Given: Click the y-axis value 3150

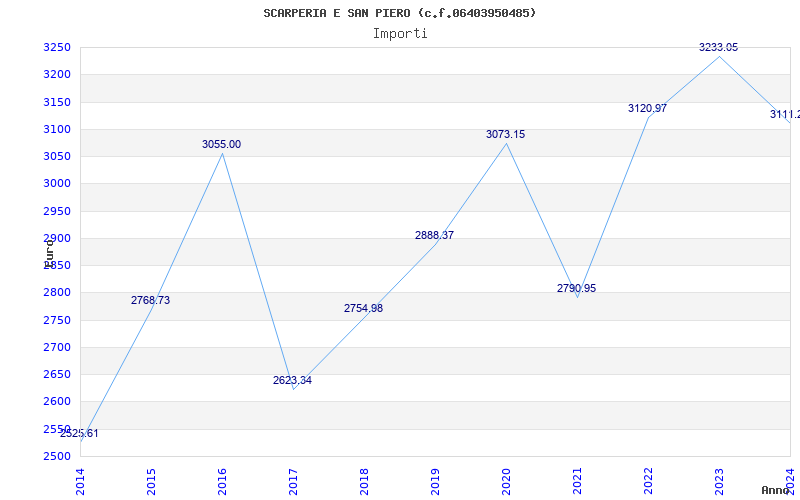Looking at the screenshot, I should pyautogui.click(x=57, y=102).
